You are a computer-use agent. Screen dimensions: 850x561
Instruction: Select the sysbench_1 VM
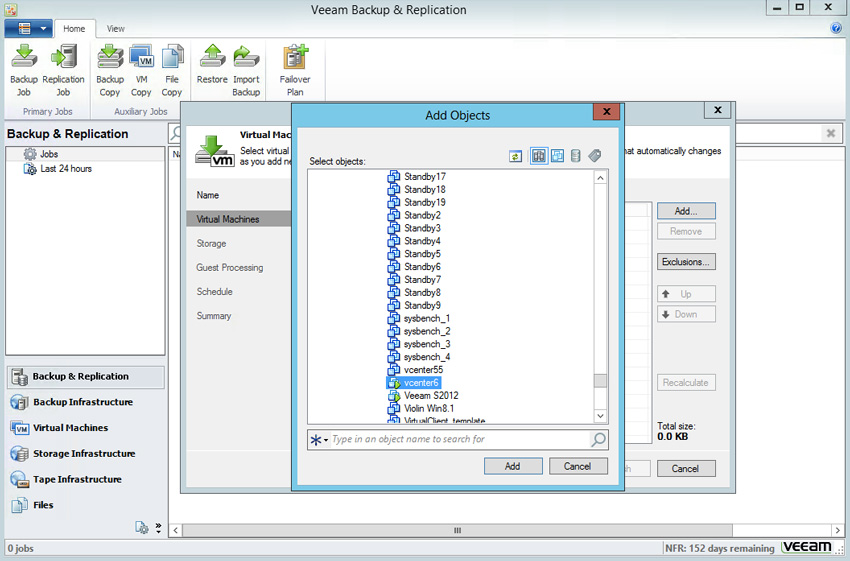[418, 318]
